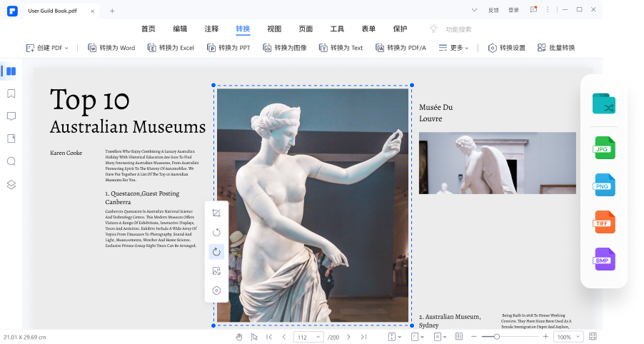Expand the 更多 dropdown menu
The image size is (644, 344).
coord(453,48)
